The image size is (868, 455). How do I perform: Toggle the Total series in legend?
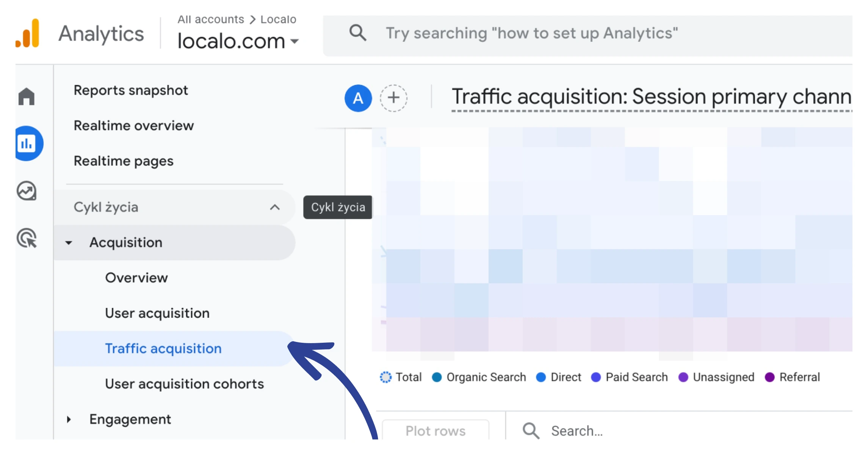pyautogui.click(x=401, y=377)
